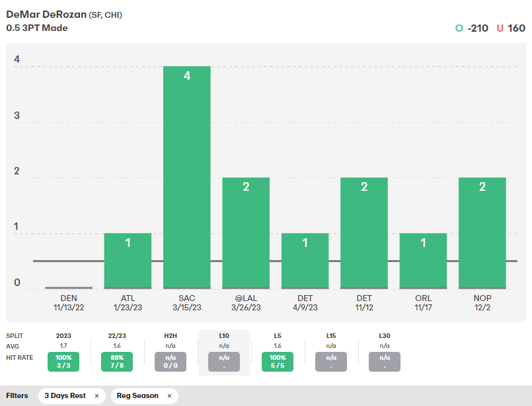This screenshot has height=406, width=532.
Task: Click the DET 4/9/23 bar
Action: point(305,261)
